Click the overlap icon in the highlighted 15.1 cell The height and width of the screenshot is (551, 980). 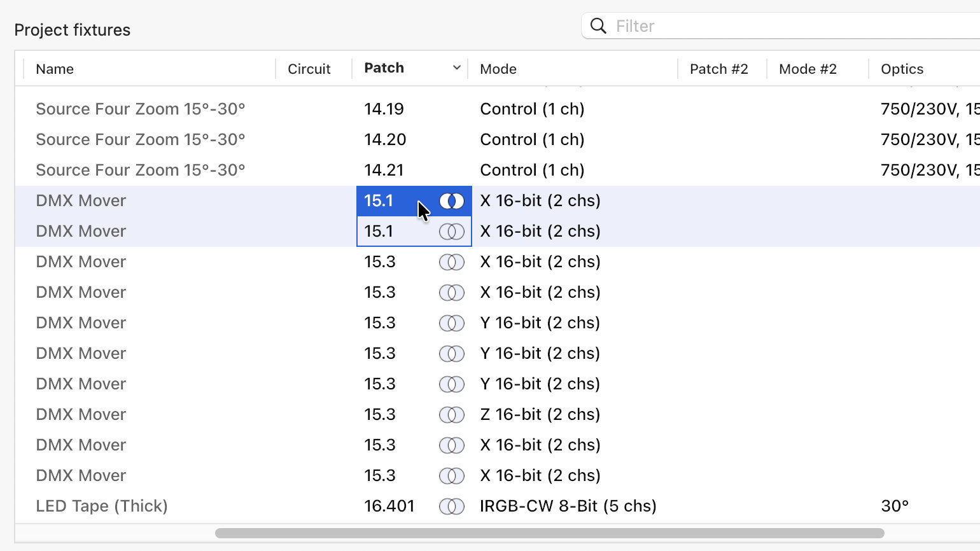click(x=452, y=201)
